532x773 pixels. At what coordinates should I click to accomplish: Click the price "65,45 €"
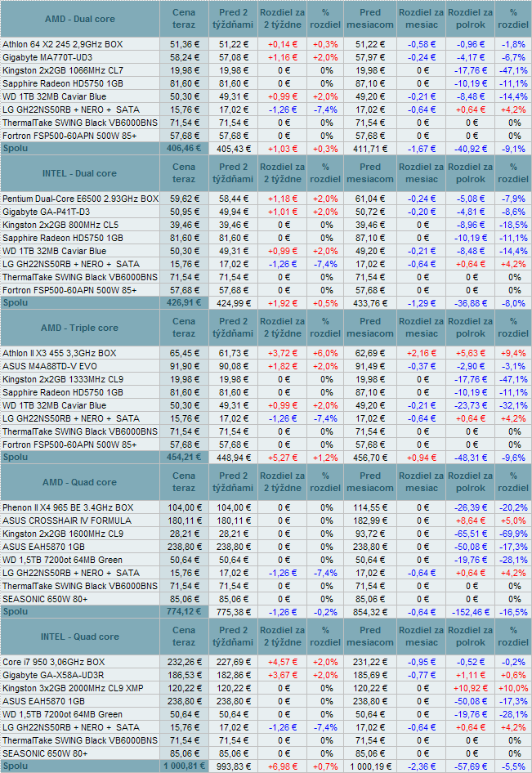185,353
